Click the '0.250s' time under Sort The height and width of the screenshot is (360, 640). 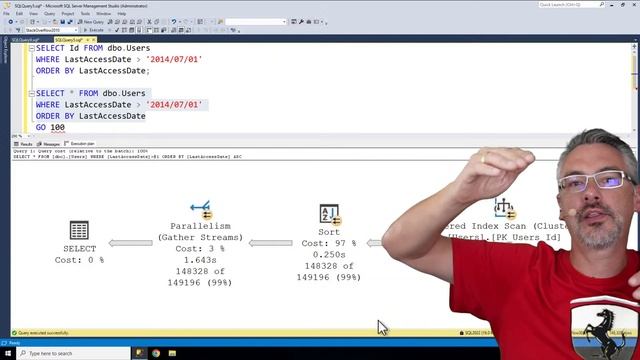pyautogui.click(x=329, y=255)
